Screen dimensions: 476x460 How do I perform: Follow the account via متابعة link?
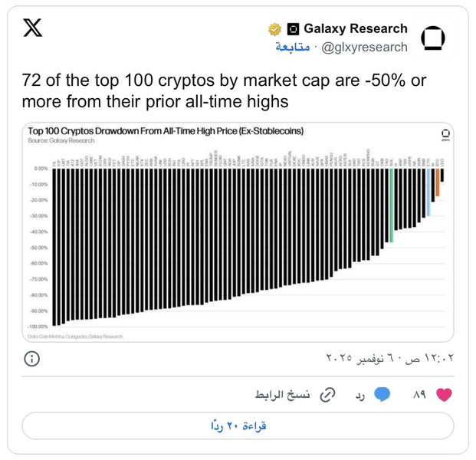tap(292, 48)
